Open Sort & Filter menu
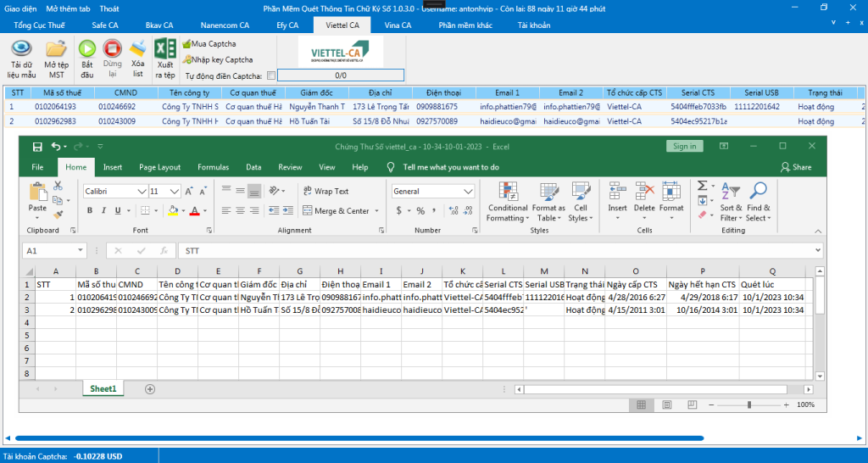Viewport: 868px width, 463px height. tap(731, 202)
